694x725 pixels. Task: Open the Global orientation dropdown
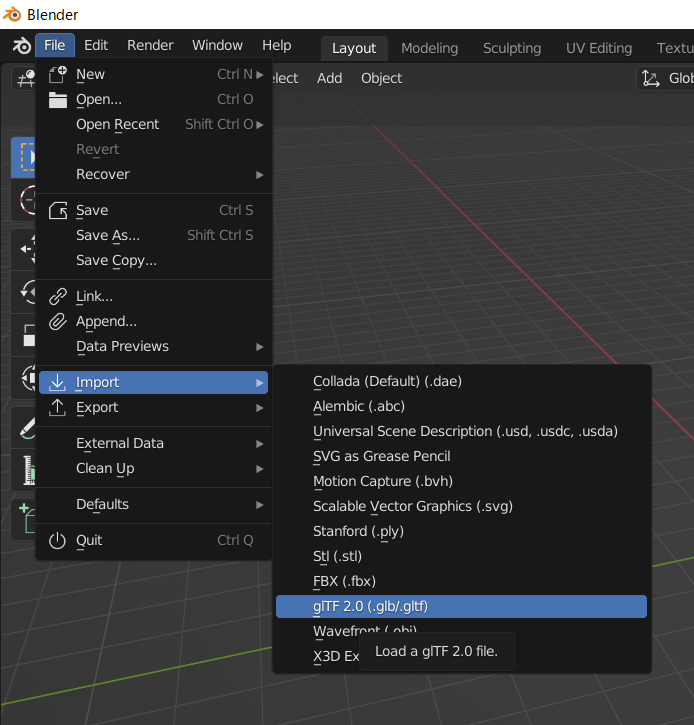pyautogui.click(x=665, y=79)
